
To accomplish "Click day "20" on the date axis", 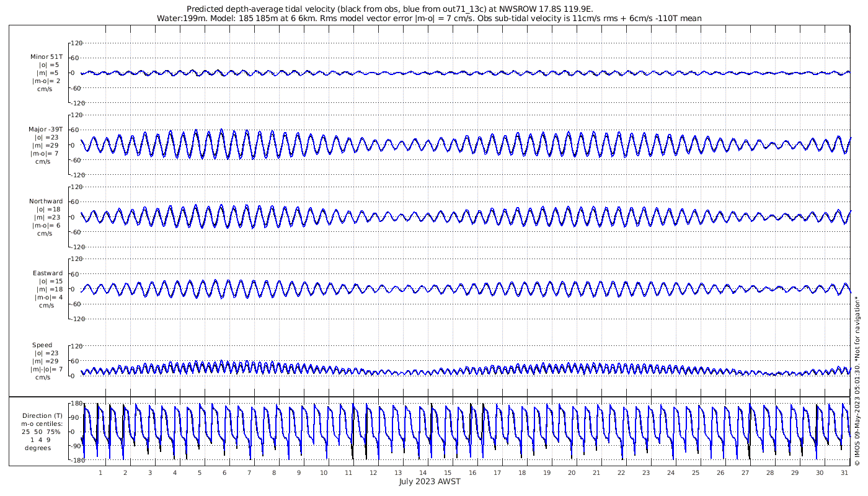I will [x=572, y=472].
